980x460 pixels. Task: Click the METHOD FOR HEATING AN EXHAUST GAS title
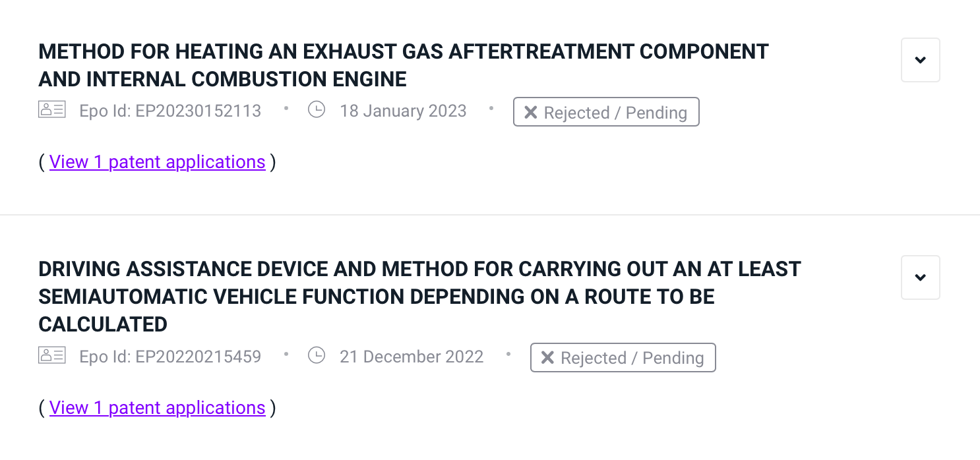coord(403,65)
